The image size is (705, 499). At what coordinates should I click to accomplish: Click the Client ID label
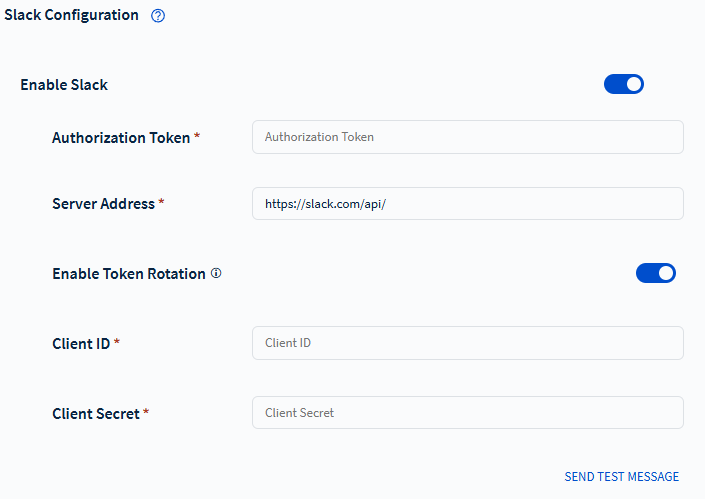point(81,343)
